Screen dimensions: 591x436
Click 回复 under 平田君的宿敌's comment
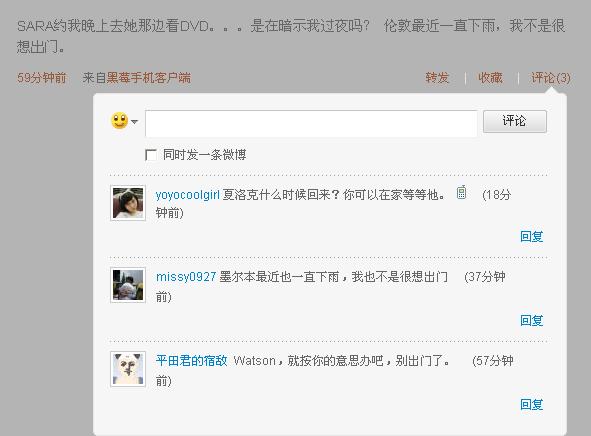[x=531, y=405]
